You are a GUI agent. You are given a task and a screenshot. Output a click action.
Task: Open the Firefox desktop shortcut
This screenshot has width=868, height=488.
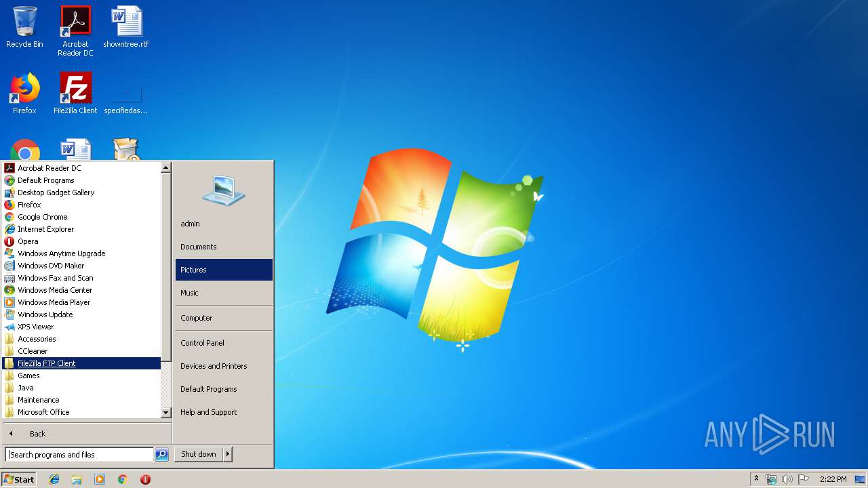pyautogui.click(x=24, y=94)
